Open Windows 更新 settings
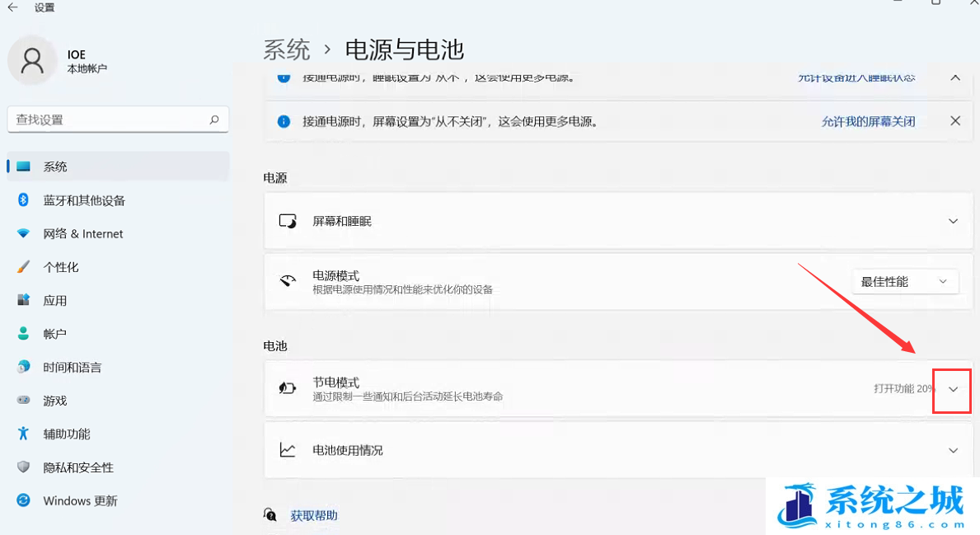This screenshot has height=535, width=980. pos(80,500)
